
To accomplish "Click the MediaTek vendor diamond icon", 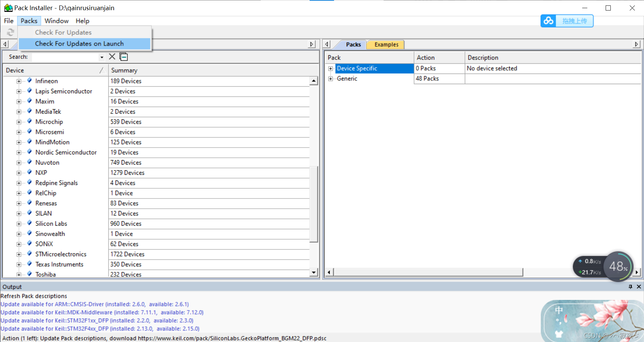I will [30, 111].
